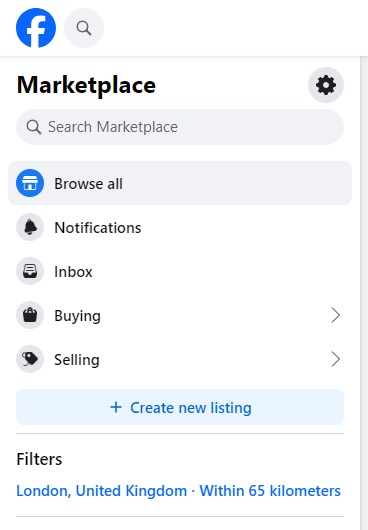Open the Facebook home logo

click(x=36, y=28)
